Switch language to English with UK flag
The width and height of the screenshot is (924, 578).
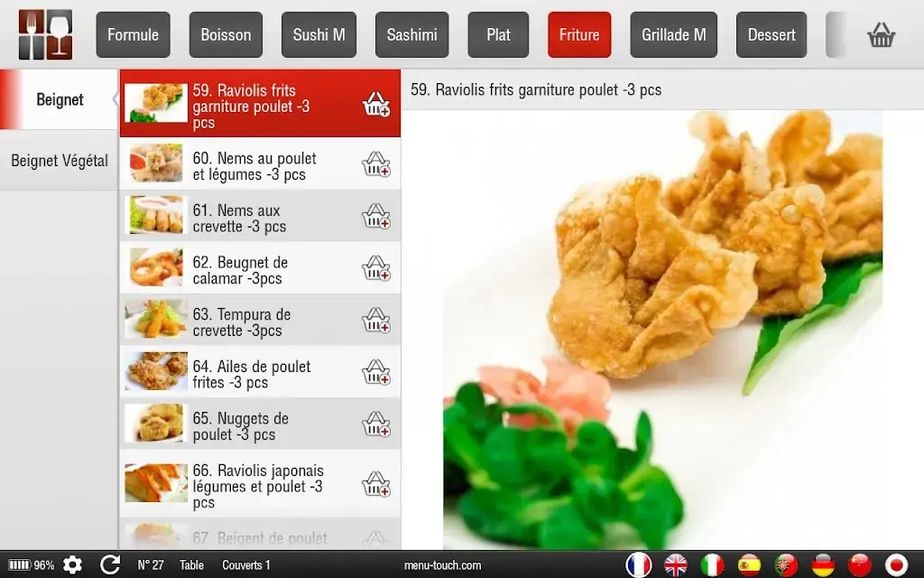[x=676, y=565]
